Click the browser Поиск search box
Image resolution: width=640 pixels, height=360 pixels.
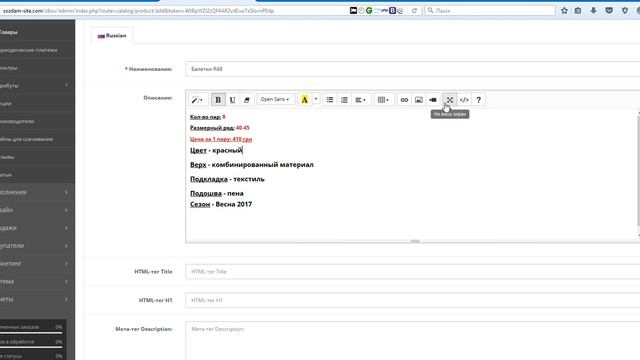pos(490,11)
